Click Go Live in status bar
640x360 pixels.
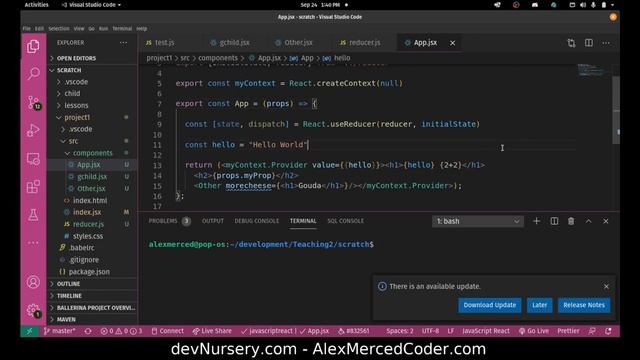pyautogui.click(x=533, y=331)
